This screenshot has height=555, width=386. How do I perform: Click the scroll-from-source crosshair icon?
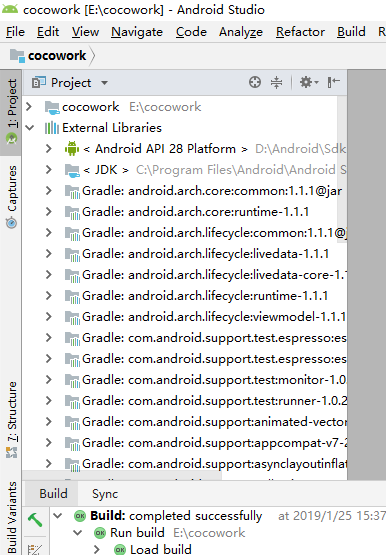pos(255,82)
